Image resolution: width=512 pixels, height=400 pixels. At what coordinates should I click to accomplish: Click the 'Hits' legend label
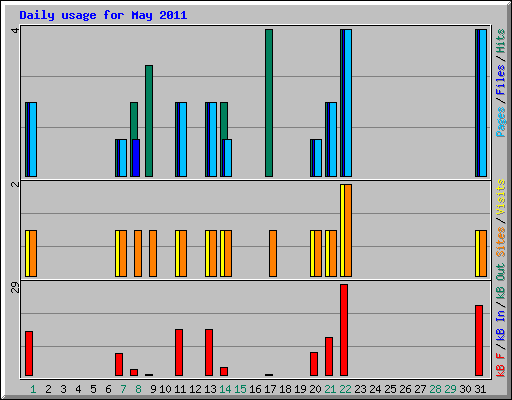(x=501, y=41)
